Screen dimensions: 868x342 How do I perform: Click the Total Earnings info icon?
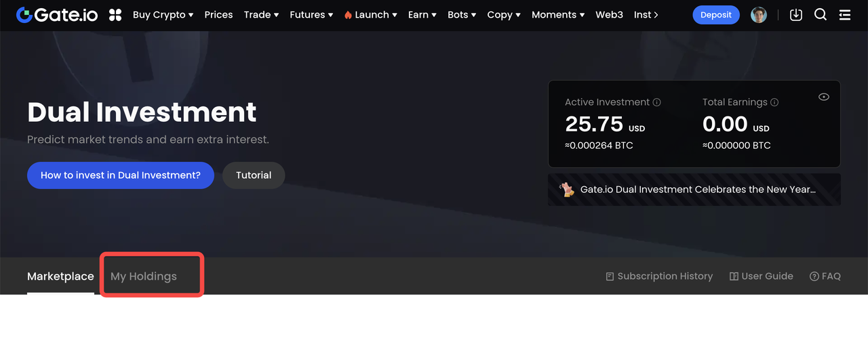coord(774,102)
